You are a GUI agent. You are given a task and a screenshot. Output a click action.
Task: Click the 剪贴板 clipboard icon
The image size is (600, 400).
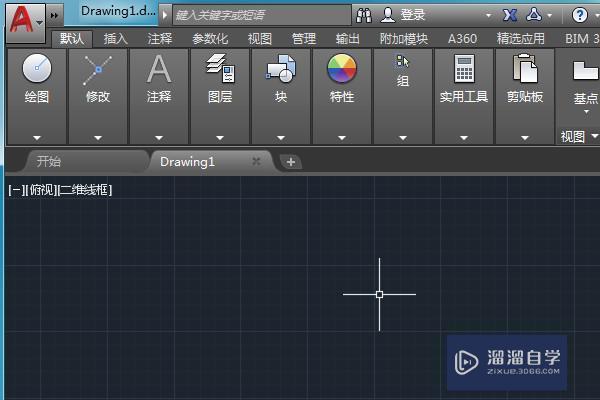click(525, 69)
